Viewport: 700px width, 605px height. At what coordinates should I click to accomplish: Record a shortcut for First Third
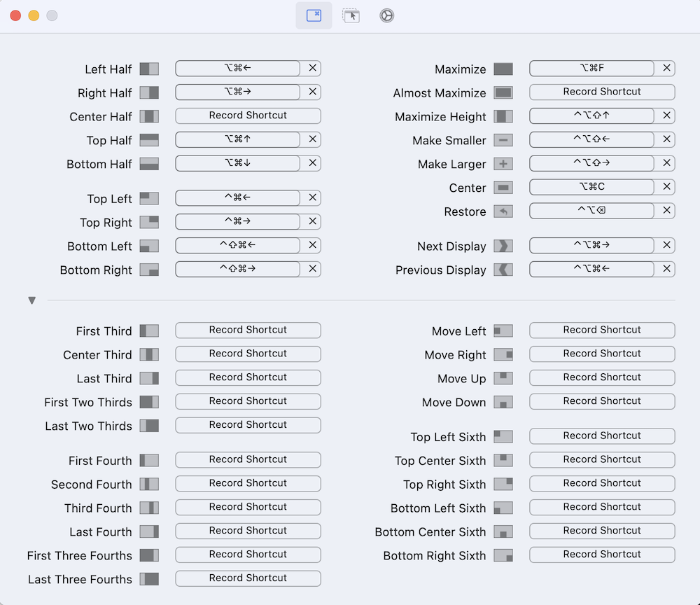coord(248,330)
